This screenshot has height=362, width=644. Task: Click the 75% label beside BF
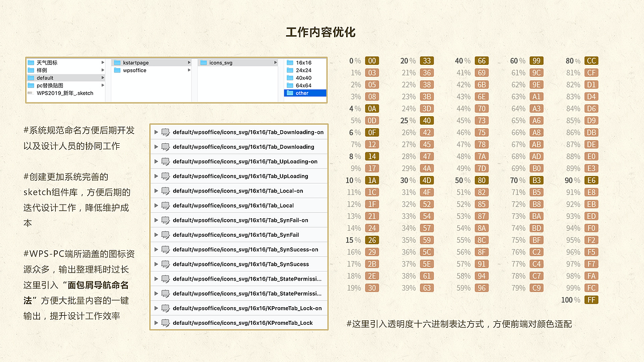(x=519, y=240)
